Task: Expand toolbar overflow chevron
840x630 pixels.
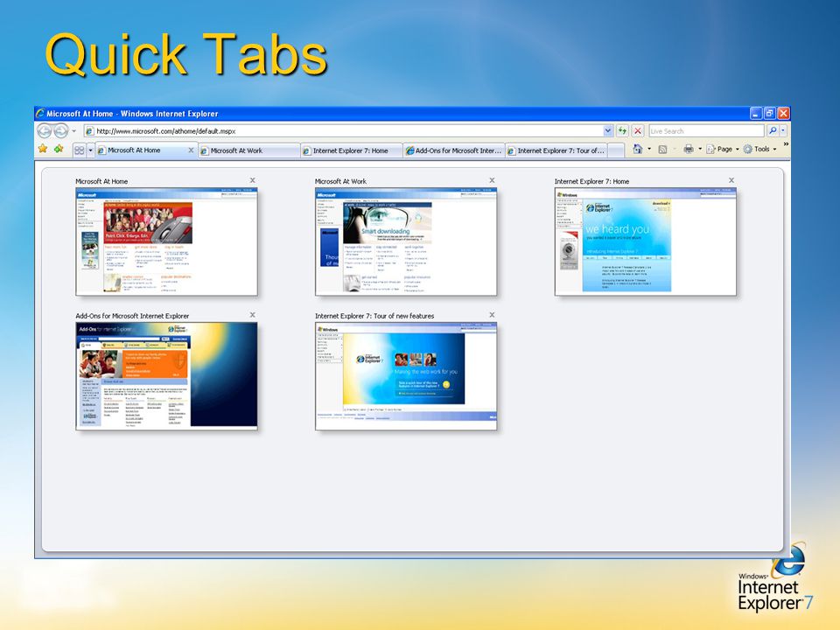Action: (x=786, y=144)
